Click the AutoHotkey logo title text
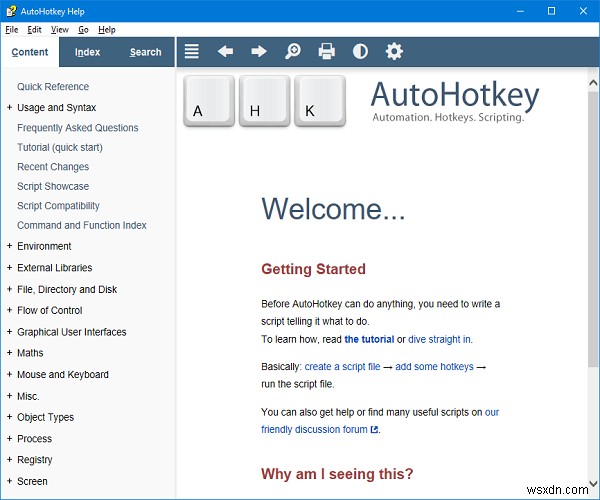Viewport: 600px width, 500px height. click(x=455, y=95)
